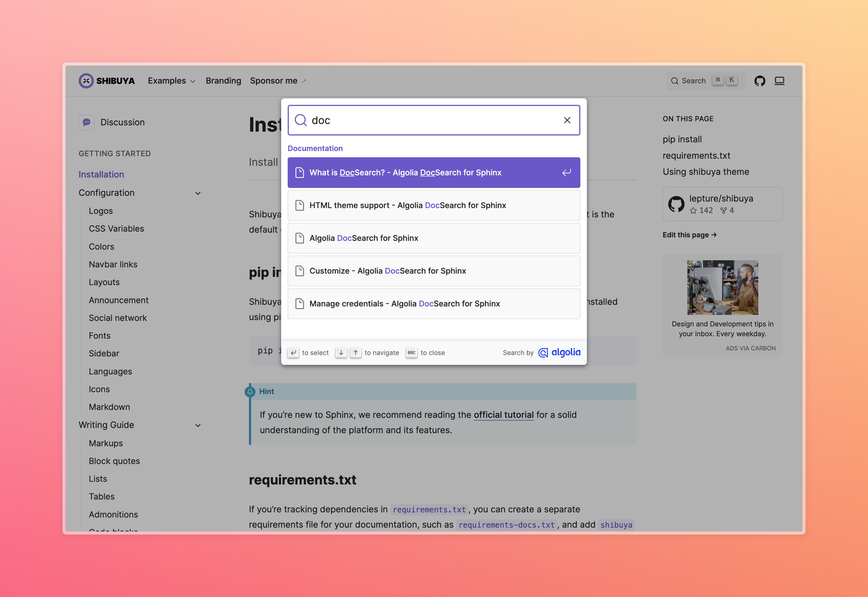The width and height of the screenshot is (868, 597).
Task: Open Social network in sidebar
Action: click(x=118, y=318)
